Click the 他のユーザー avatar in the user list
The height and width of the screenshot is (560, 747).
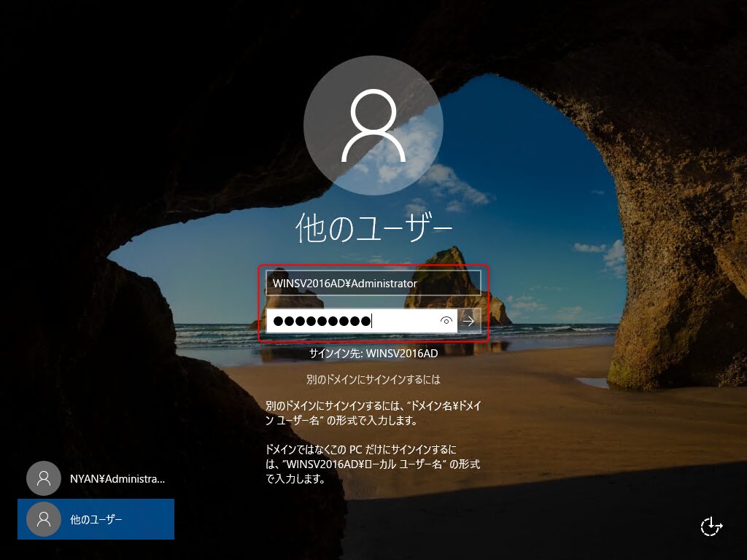[44, 519]
